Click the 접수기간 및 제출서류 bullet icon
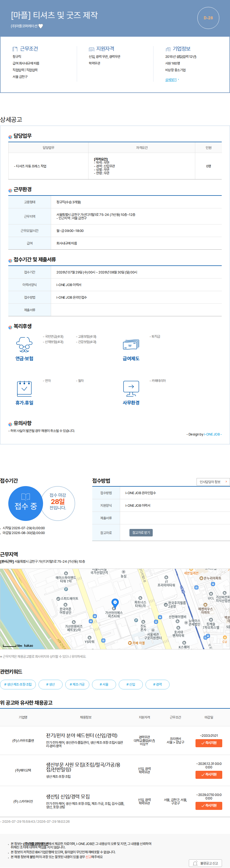 tap(10, 261)
